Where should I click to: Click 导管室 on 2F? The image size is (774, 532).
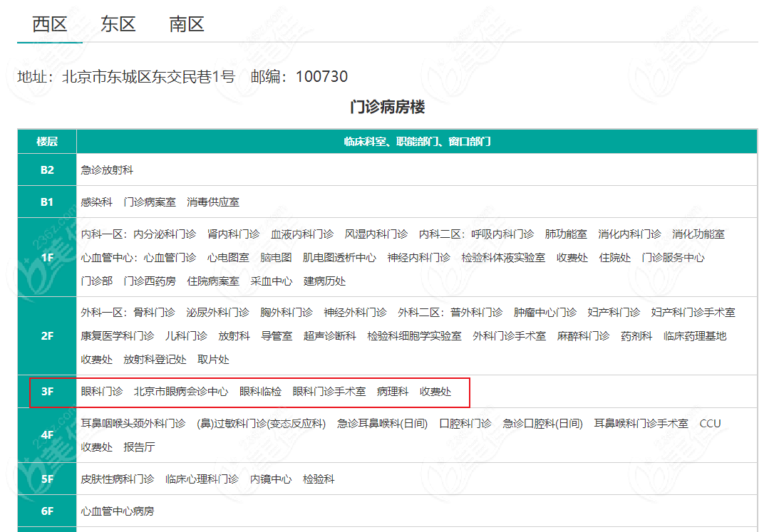(x=277, y=336)
